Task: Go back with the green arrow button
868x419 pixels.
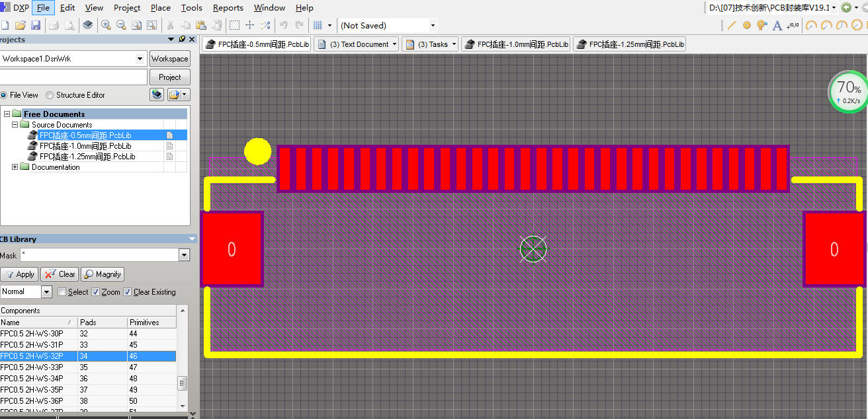Action: tap(846, 7)
